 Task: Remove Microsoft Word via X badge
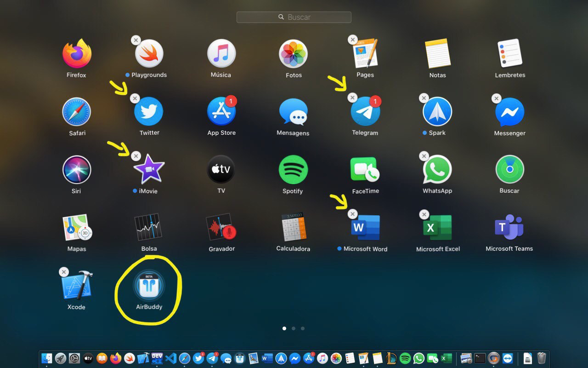352,214
